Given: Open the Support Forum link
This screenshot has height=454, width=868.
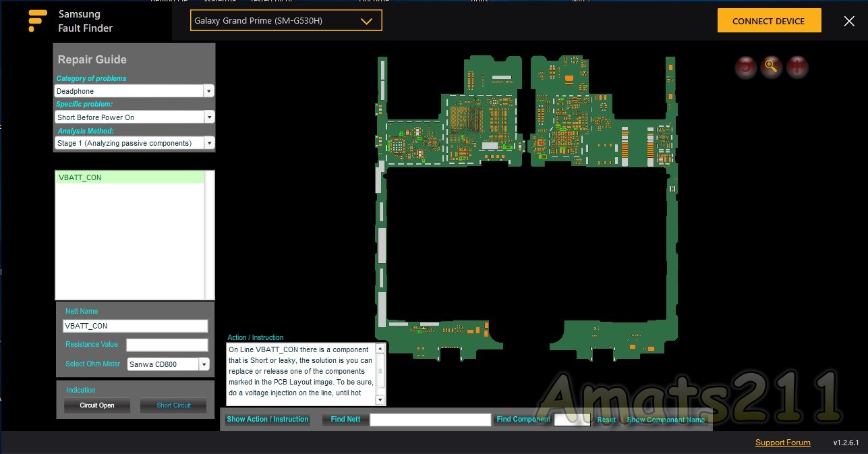Looking at the screenshot, I should 782,443.
